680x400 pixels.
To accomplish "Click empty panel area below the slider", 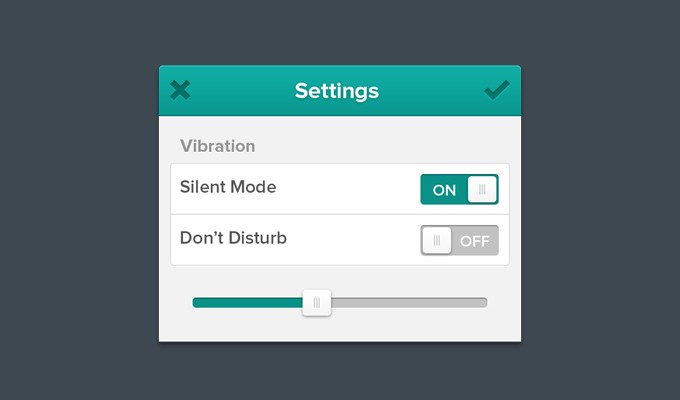I will (x=340, y=328).
